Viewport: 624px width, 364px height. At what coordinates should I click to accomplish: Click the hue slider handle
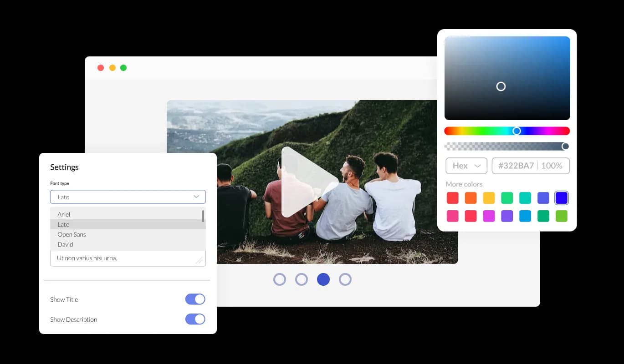coord(517,131)
